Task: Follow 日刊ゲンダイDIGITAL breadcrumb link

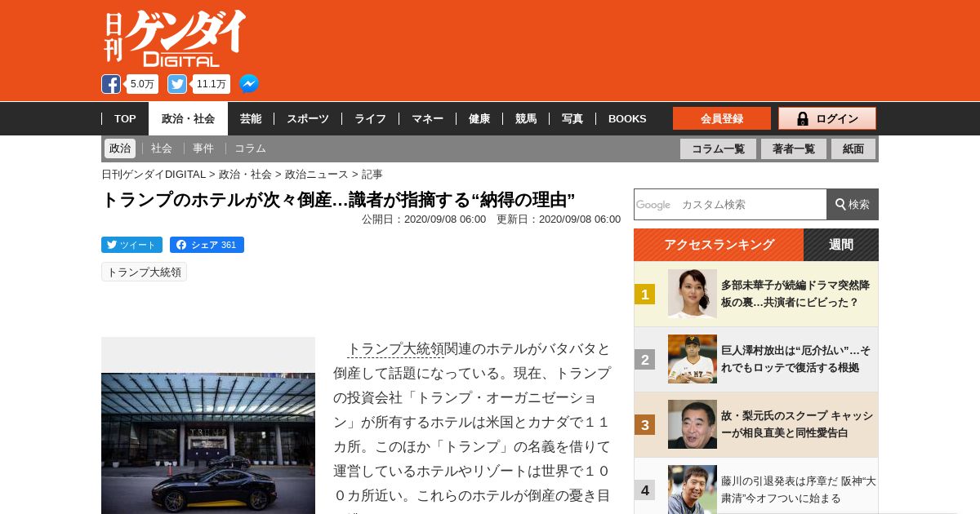Action: pyautogui.click(x=154, y=174)
